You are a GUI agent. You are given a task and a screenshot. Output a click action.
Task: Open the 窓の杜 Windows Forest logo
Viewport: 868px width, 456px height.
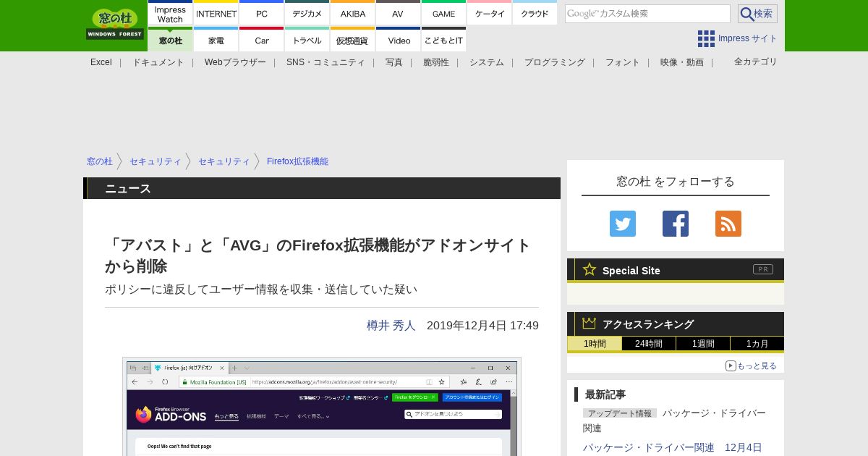coord(115,25)
